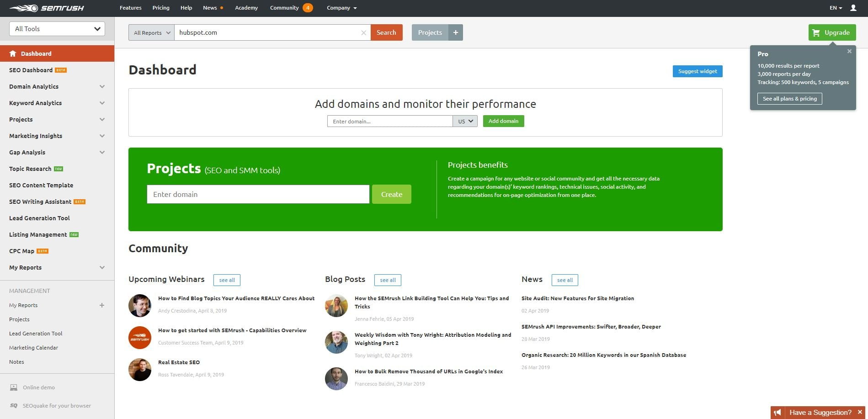Open SEO Content Template

pos(41,185)
